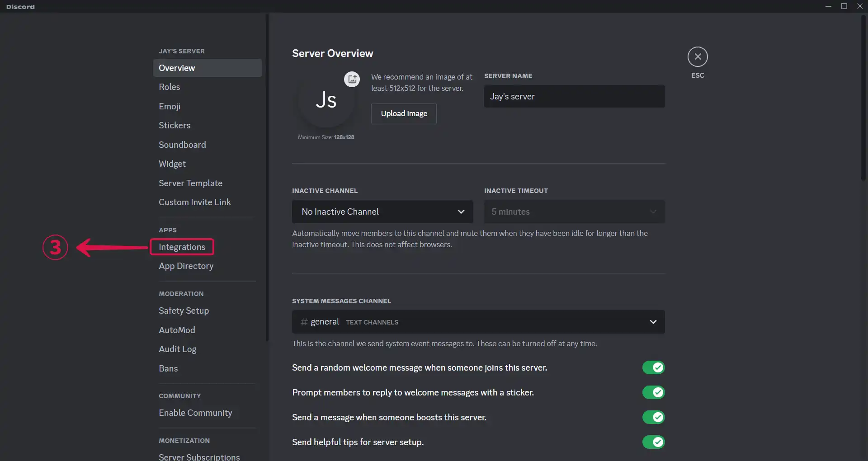Click the upload server icon badge
Viewport: 868px width, 461px height.
pos(352,79)
